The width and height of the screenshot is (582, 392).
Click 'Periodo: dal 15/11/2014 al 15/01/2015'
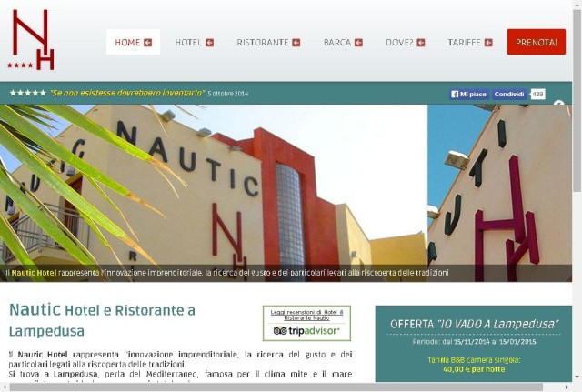[x=474, y=341]
